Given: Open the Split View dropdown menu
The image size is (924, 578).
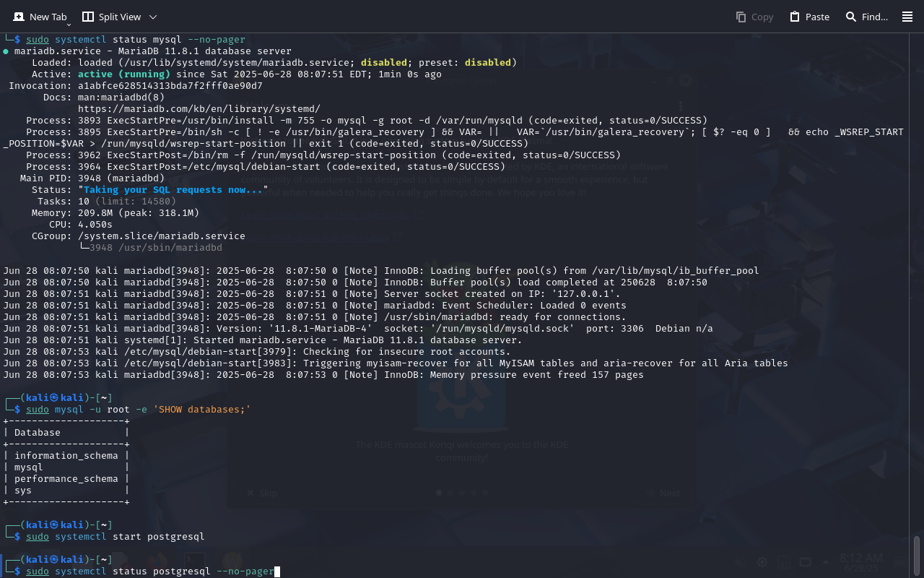Looking at the screenshot, I should (x=152, y=17).
